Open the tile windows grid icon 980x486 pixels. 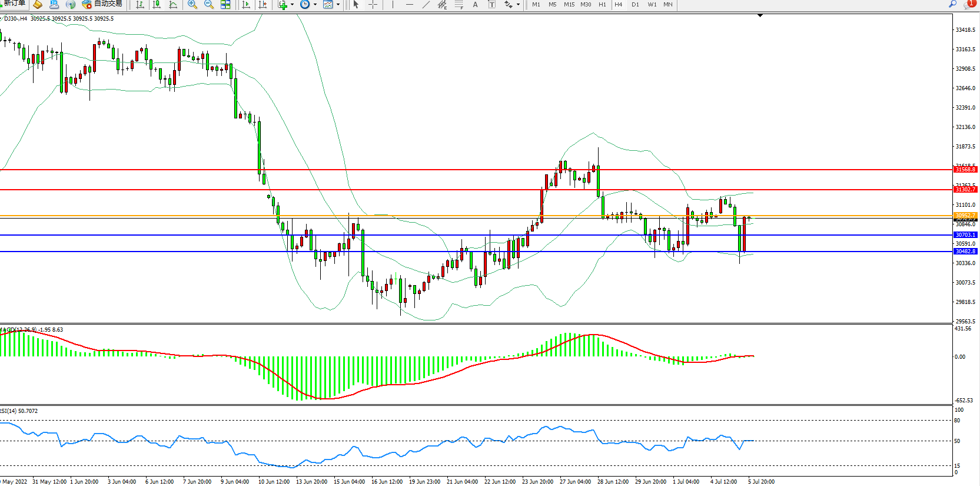225,5
